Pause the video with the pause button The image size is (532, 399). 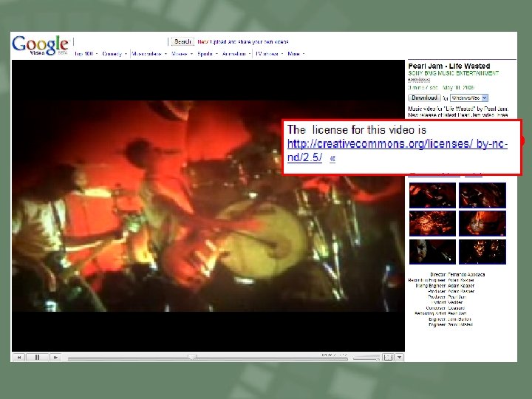point(38,357)
